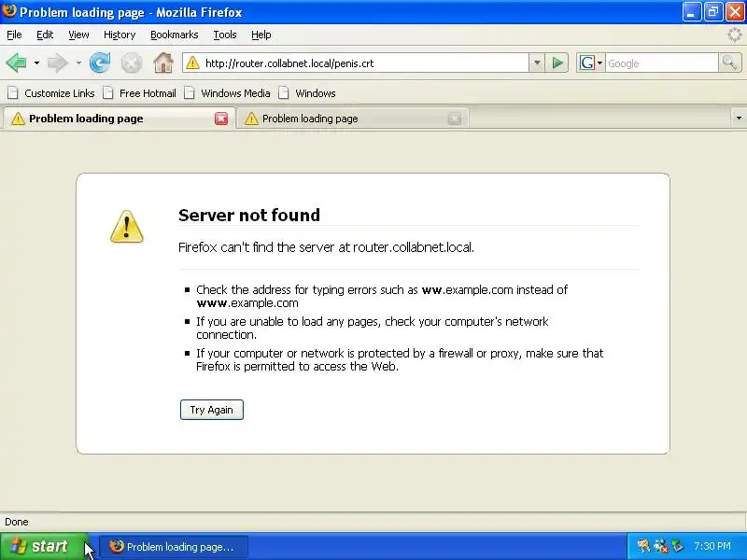The image size is (747, 560).
Task: Click the magnifier search icon
Action: point(730,63)
